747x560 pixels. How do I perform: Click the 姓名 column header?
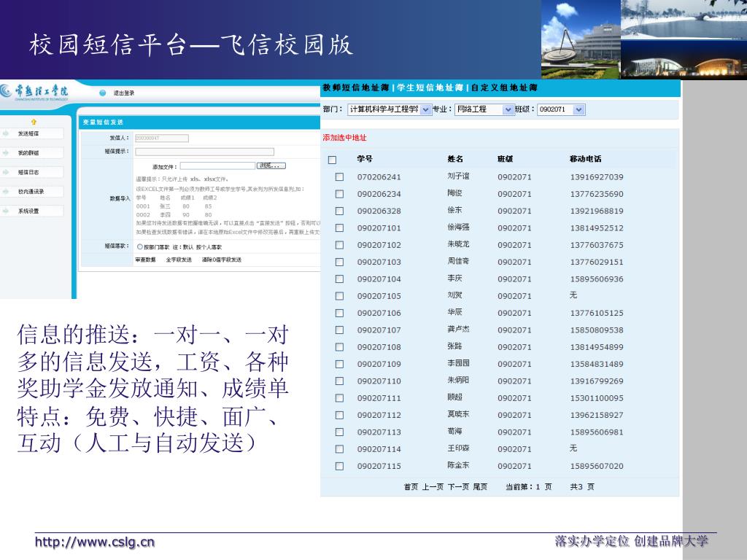455,159
